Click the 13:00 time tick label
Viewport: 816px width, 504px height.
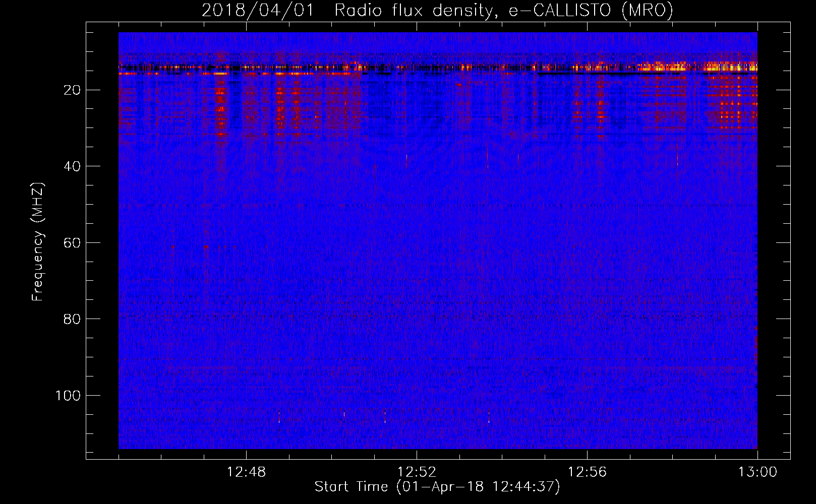[757, 472]
